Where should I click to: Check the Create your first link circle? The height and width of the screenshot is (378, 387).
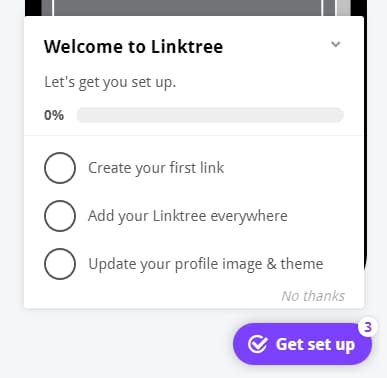60,168
